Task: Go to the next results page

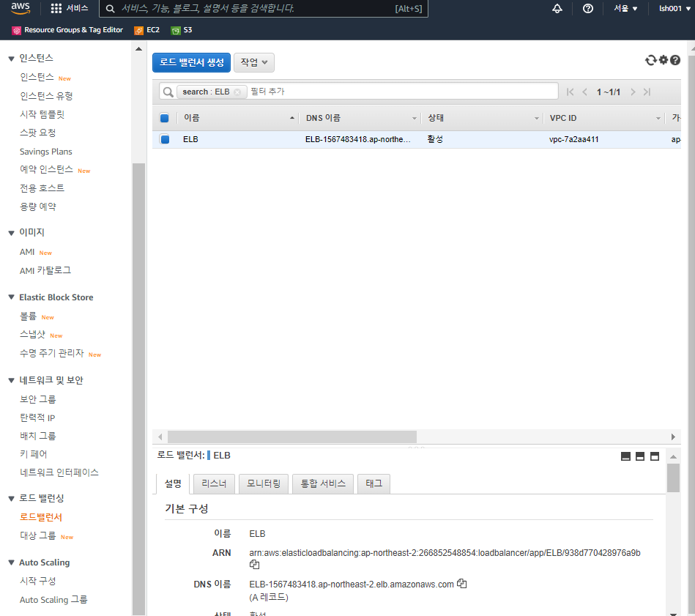Action: click(x=633, y=92)
